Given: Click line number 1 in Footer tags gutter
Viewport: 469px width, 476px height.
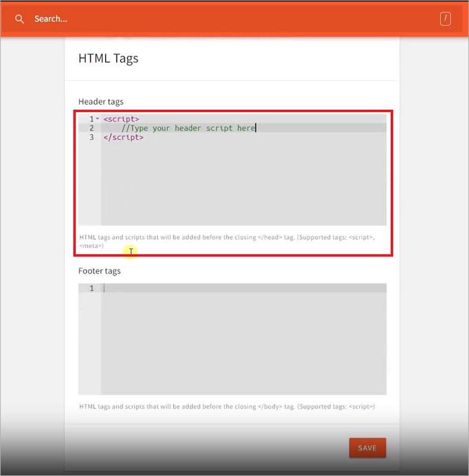Looking at the screenshot, I should pos(91,288).
